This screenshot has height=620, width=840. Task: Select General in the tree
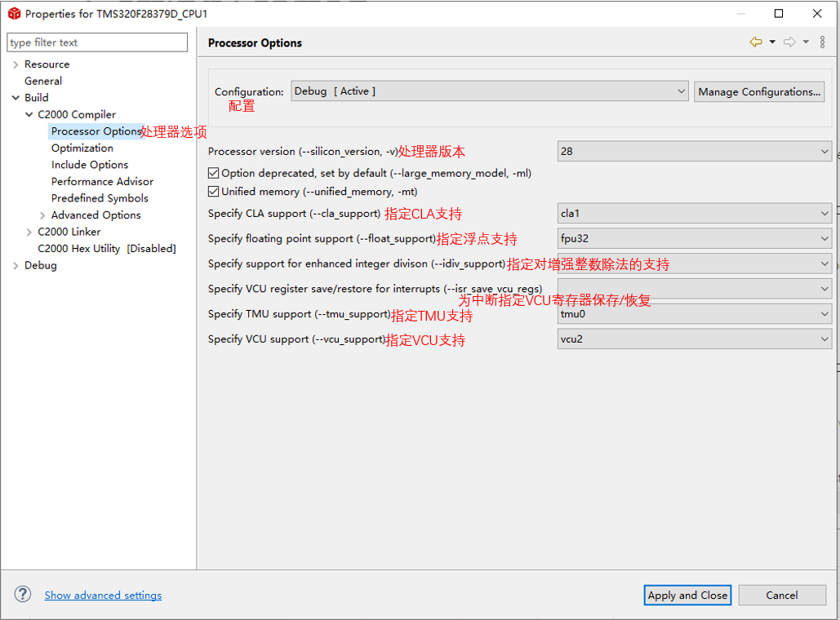[x=42, y=81]
